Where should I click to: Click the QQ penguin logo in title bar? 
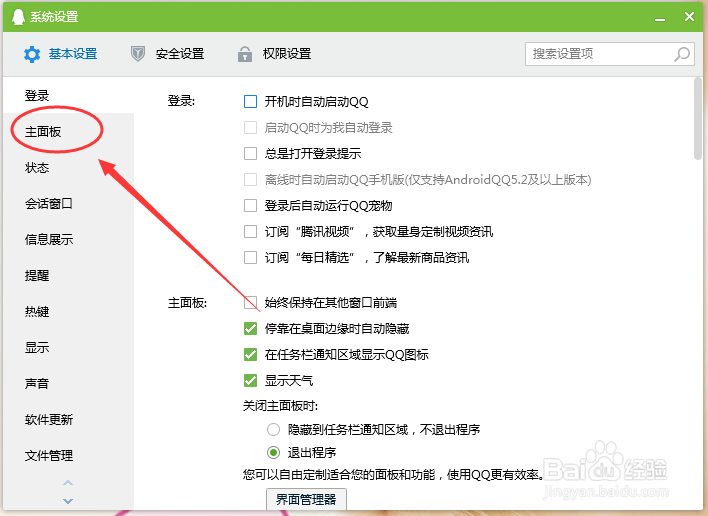(18, 17)
